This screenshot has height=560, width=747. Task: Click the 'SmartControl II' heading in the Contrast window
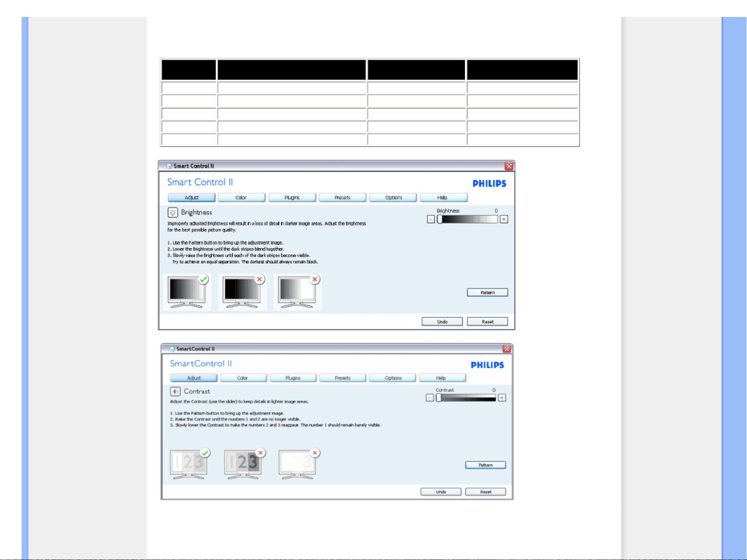point(201,363)
